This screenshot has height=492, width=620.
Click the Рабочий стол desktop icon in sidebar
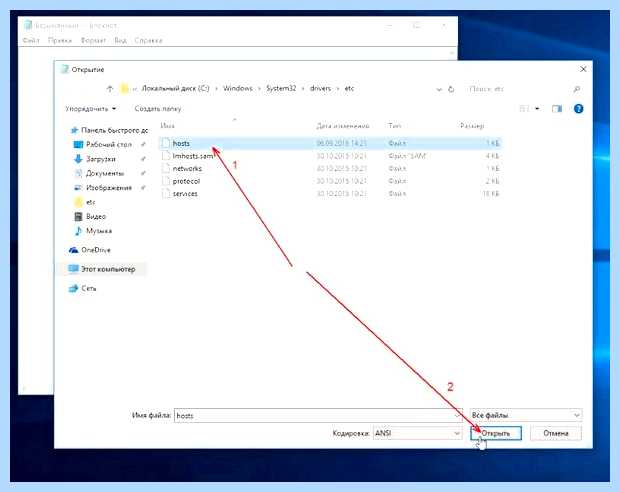pyautogui.click(x=78, y=145)
